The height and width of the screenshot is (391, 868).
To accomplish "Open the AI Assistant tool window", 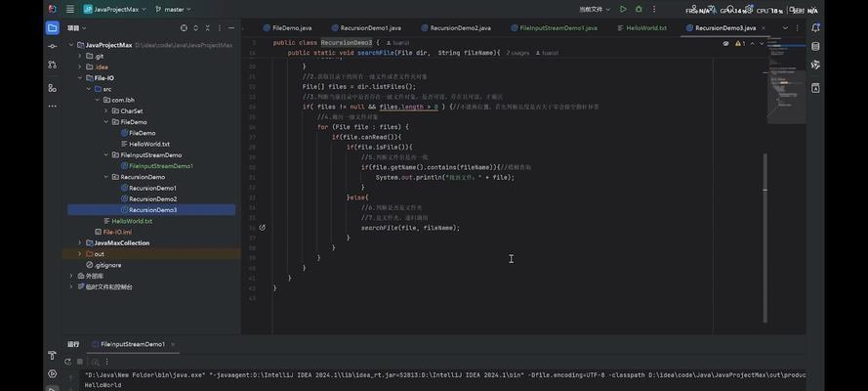I will point(815,65).
